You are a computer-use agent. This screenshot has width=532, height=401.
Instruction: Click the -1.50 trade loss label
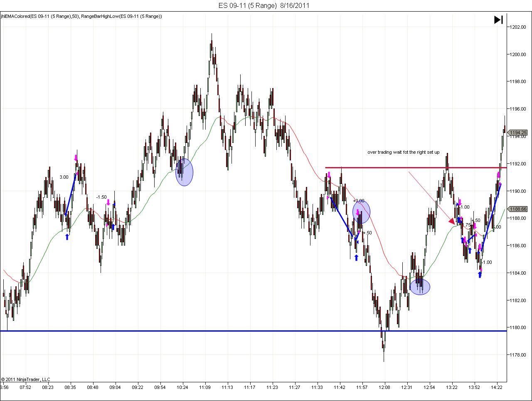101,197
